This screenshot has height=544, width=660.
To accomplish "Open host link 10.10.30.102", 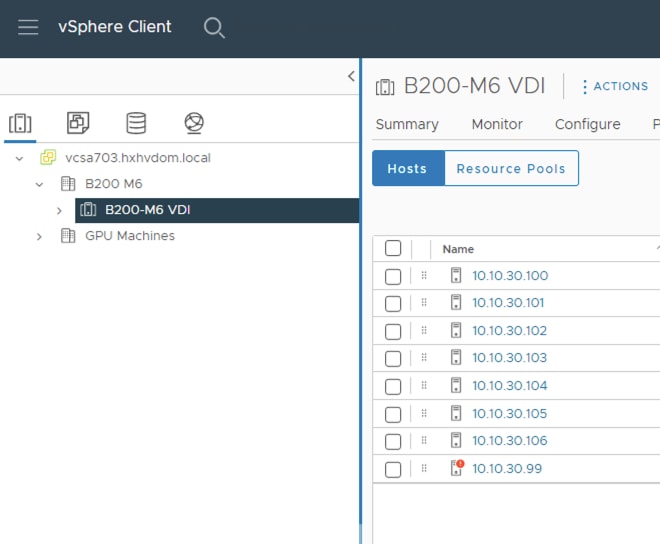I will pos(509,331).
